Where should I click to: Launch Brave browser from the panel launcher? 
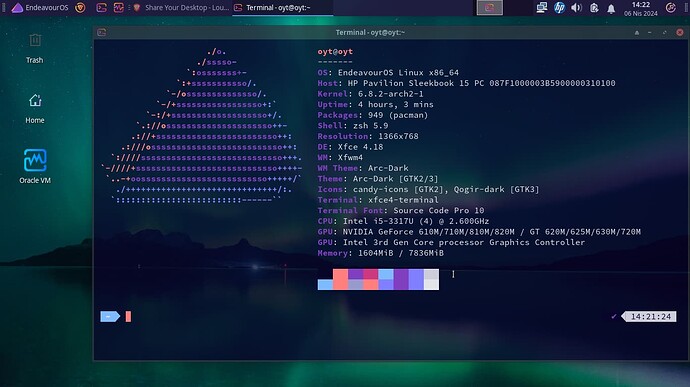(x=80, y=7)
